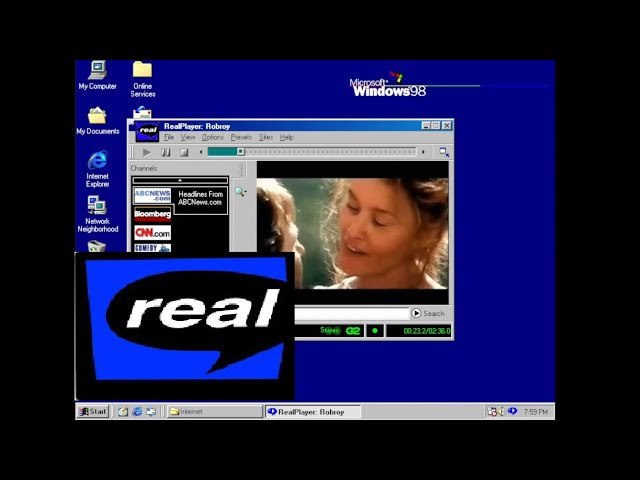Click the video playback area

tap(352, 233)
